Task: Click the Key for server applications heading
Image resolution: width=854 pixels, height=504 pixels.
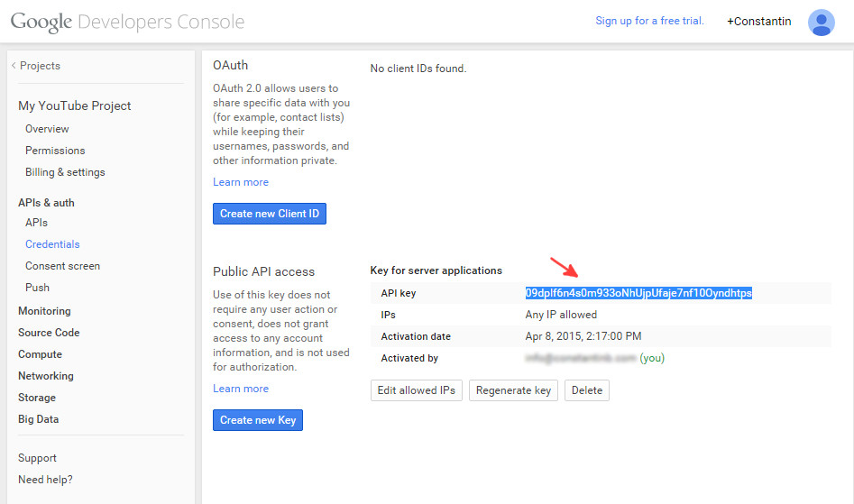Action: click(436, 270)
